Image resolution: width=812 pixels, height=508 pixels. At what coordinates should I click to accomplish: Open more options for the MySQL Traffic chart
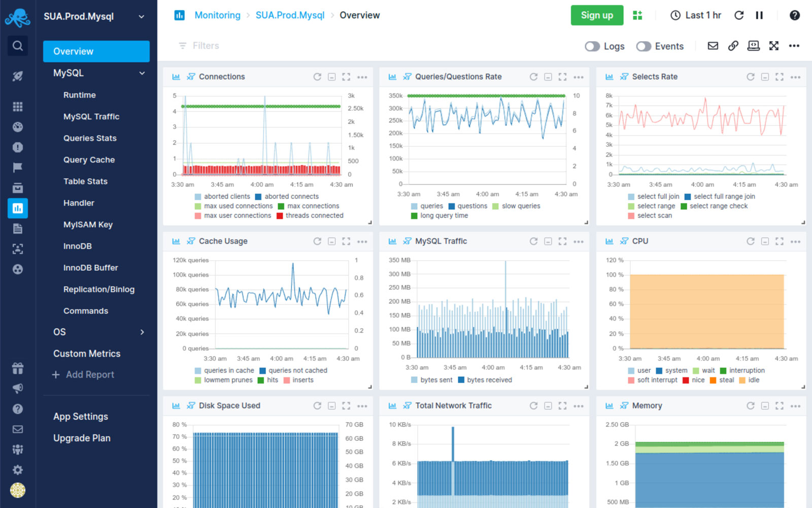[x=579, y=242]
